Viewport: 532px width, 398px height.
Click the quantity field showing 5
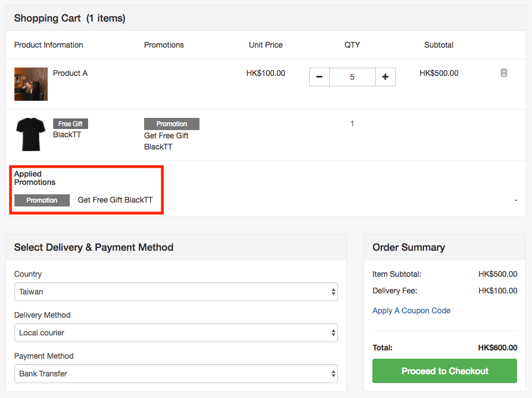[352, 77]
